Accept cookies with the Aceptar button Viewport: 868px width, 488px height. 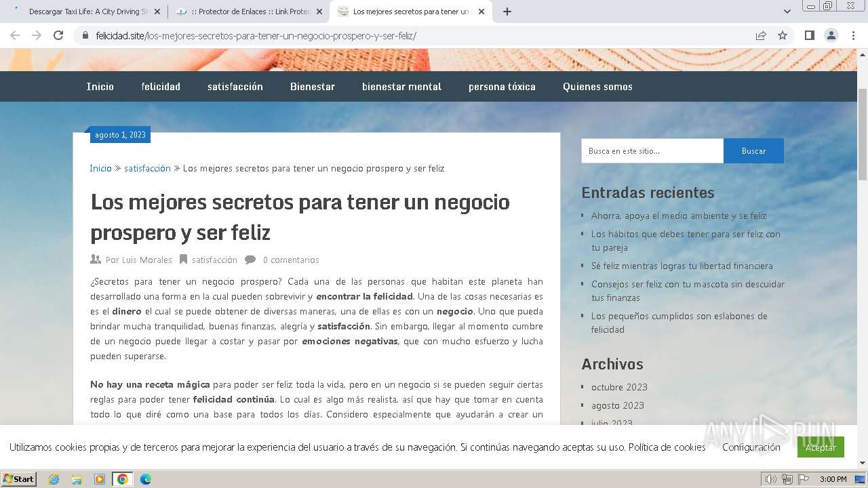(x=821, y=447)
